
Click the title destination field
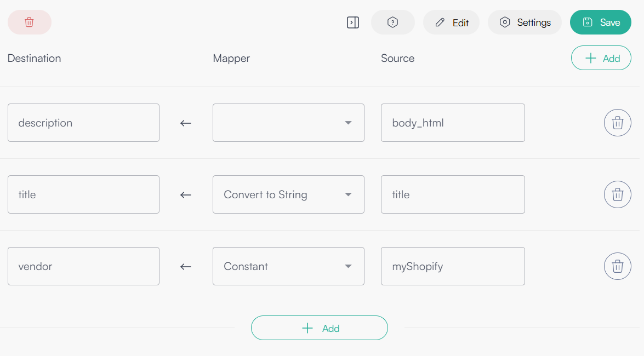click(x=83, y=194)
